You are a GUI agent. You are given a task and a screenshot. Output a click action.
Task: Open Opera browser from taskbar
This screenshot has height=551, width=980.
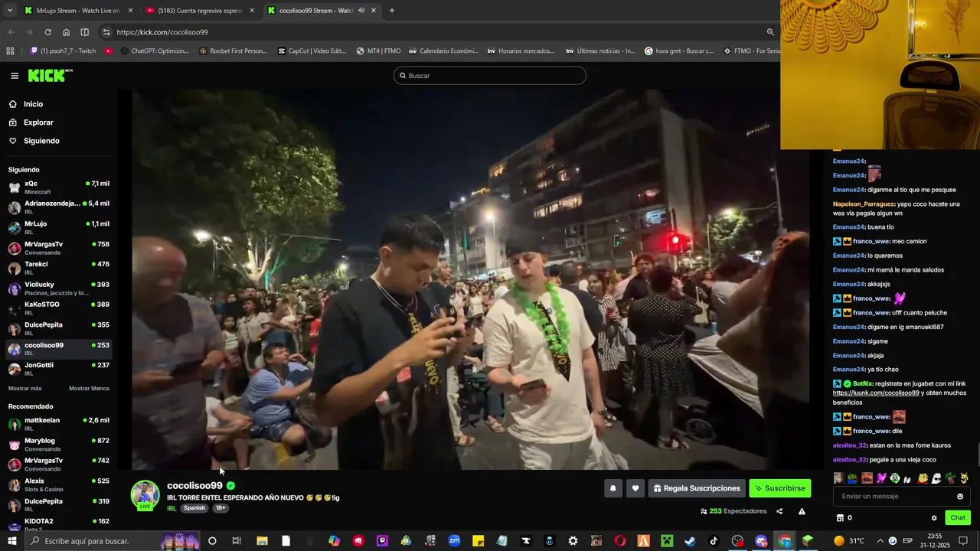(x=620, y=541)
